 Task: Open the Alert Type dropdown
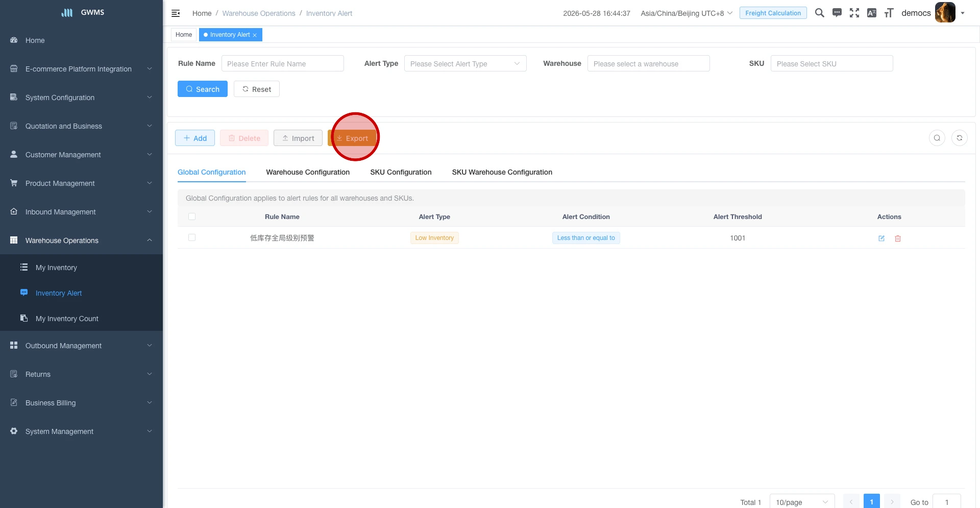coord(465,63)
